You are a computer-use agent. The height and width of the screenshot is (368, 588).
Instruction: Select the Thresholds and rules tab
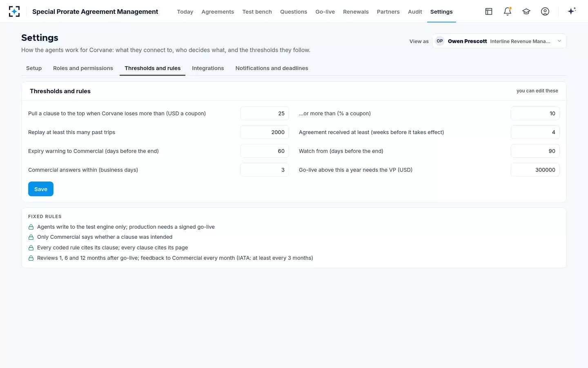[152, 68]
